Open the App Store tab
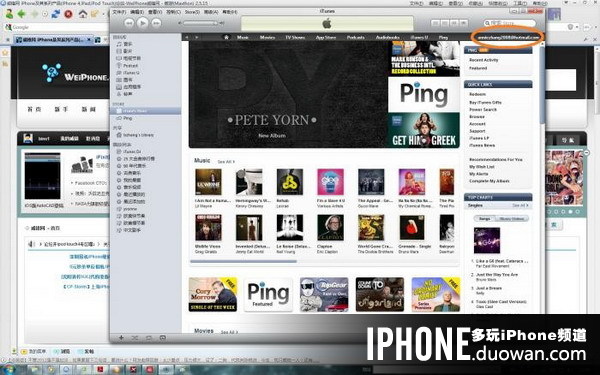This screenshot has height=375, width=600. coord(326,37)
